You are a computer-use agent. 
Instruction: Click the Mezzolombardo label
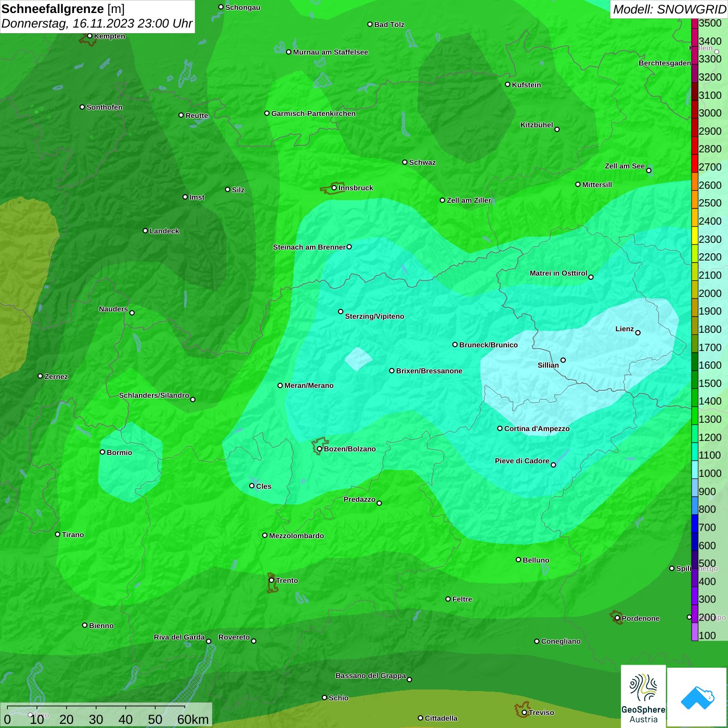[x=296, y=536]
